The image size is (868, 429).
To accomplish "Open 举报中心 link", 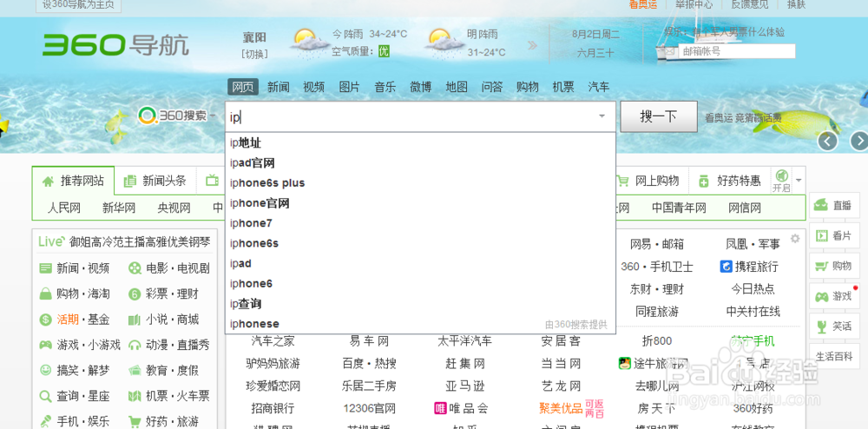I will 693,4.
